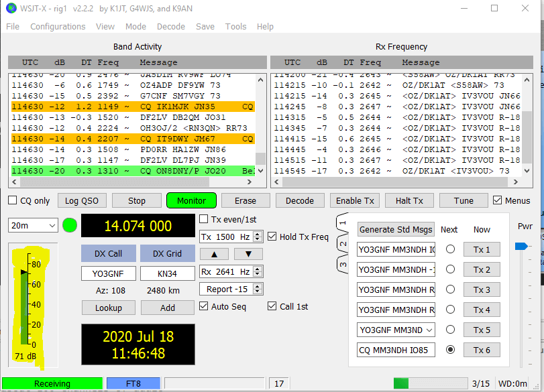
Task: Select the Next radio button for Tx 1
Action: (450, 249)
